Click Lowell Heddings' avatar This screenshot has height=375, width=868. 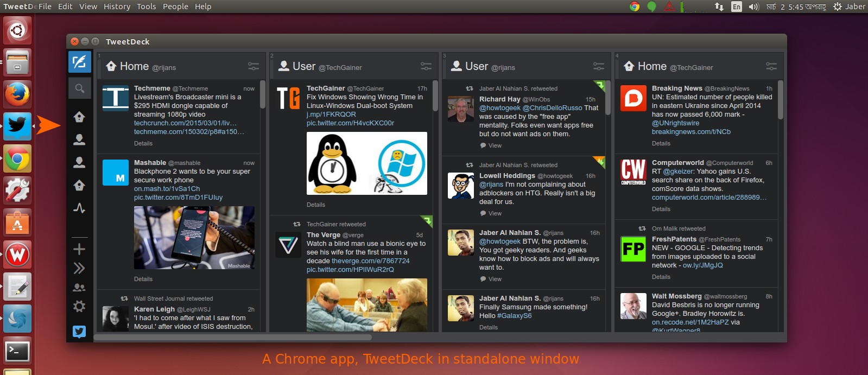coord(461,186)
